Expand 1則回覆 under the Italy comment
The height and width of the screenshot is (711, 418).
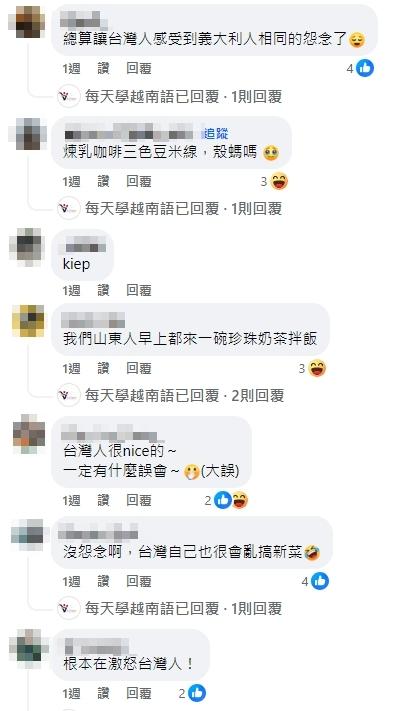[257, 96]
